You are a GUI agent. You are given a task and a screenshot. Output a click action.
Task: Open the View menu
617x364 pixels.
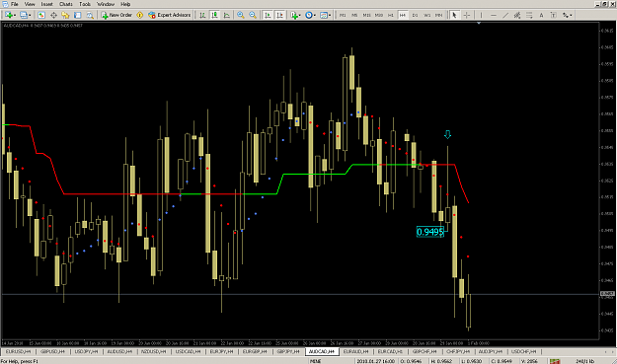[x=30, y=4]
